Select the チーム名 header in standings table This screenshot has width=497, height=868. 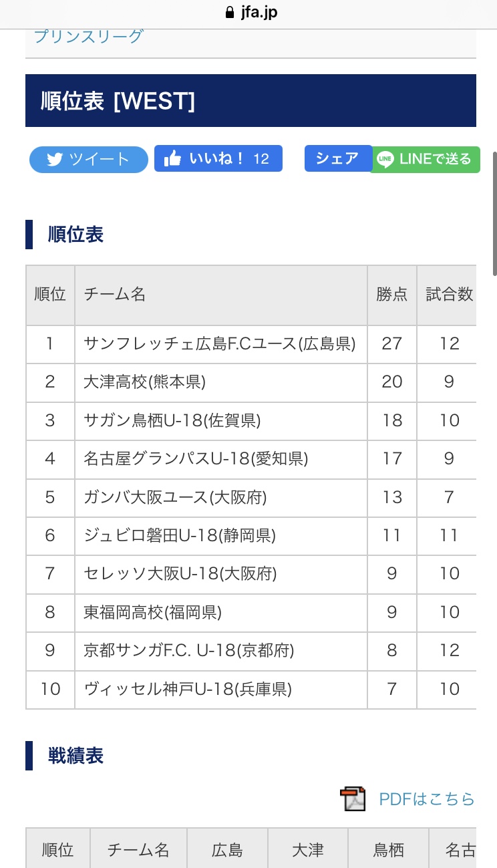pyautogui.click(x=114, y=295)
